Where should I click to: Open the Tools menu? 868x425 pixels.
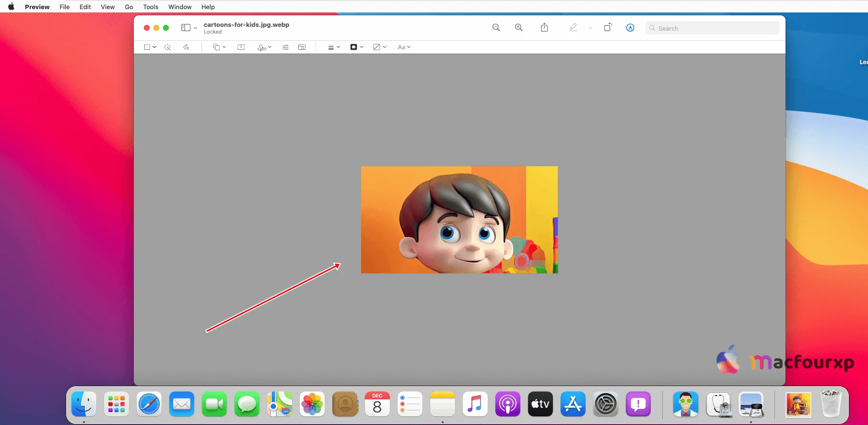(x=151, y=7)
